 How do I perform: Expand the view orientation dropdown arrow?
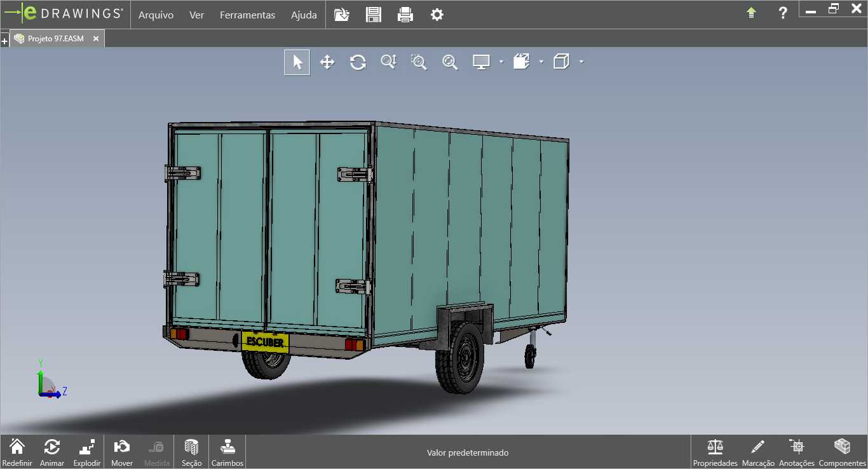(x=541, y=62)
